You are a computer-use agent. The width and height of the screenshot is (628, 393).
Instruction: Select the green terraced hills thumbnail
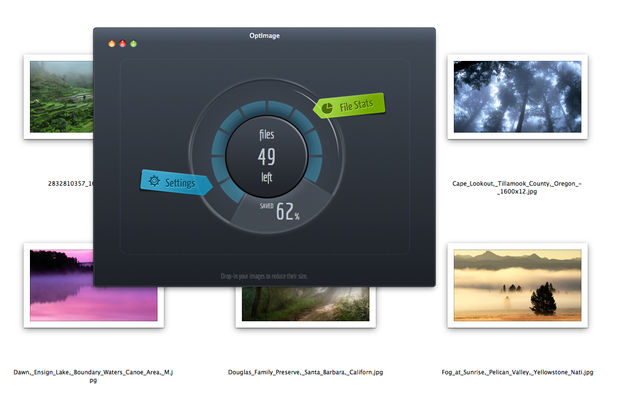(61, 97)
